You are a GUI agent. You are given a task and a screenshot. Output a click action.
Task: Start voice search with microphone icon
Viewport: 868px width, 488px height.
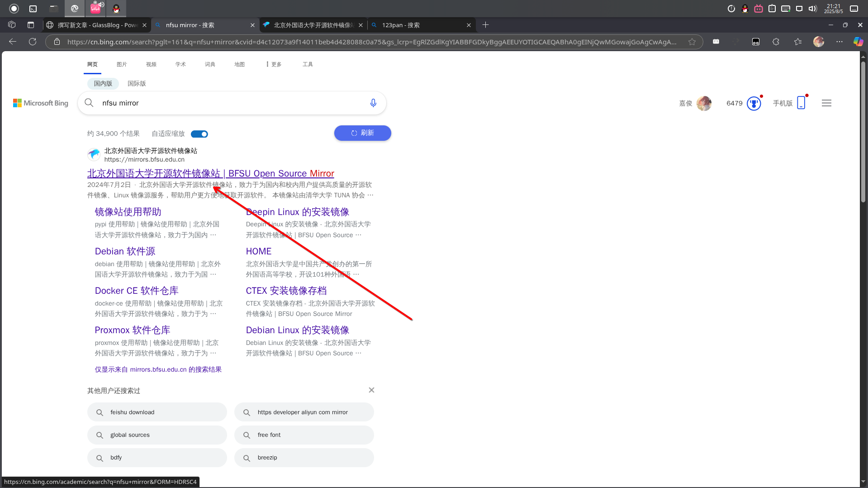click(373, 103)
